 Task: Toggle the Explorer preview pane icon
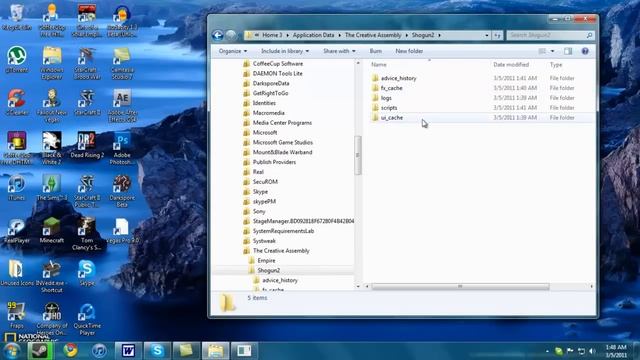568,51
